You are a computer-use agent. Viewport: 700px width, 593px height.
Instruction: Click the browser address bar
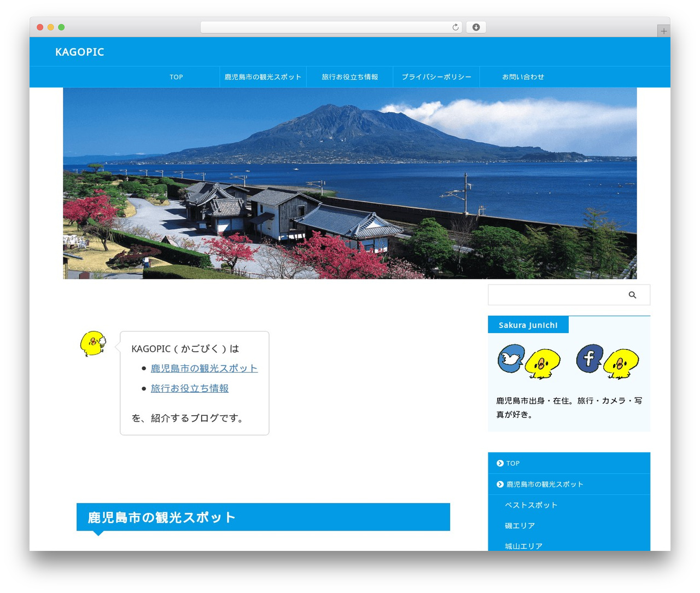[x=331, y=27]
